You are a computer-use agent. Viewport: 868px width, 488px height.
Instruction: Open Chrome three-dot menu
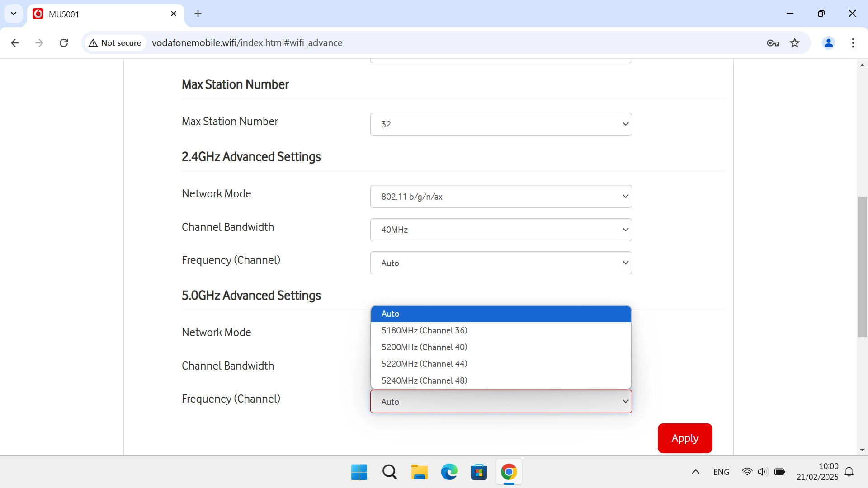tap(853, 43)
